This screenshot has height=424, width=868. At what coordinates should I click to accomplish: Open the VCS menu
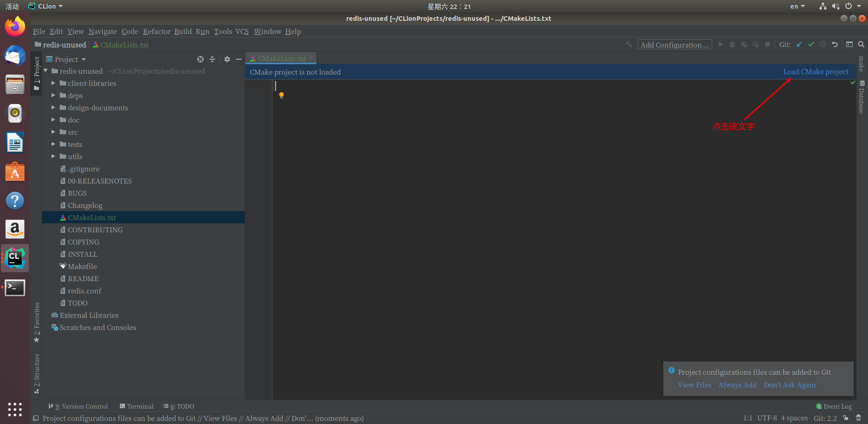[x=242, y=31]
